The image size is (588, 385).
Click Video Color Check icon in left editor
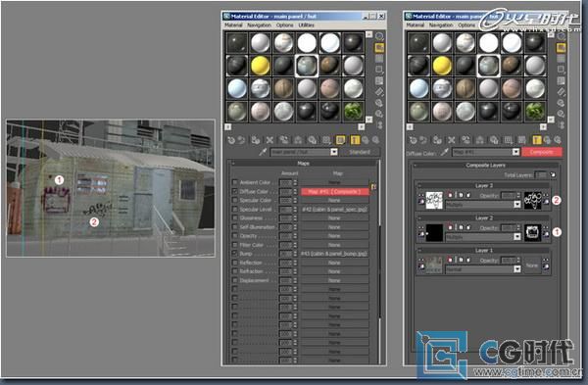379,80
